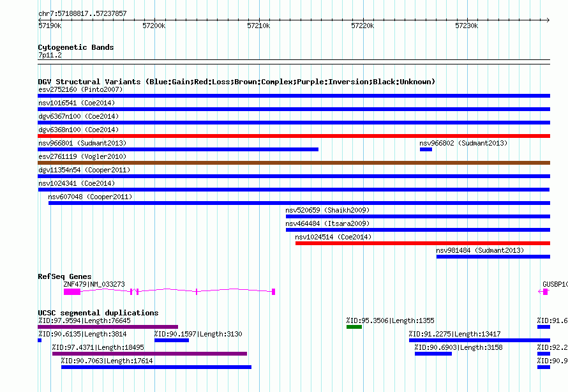Select ZNF479|NM_033273 gene label
The image size is (568, 392).
(94, 284)
